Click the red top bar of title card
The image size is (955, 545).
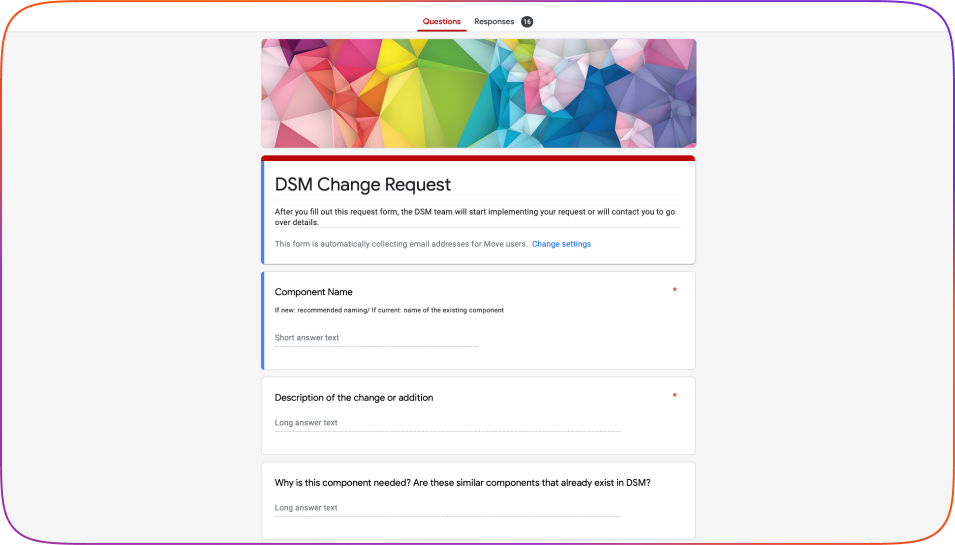[478, 158]
